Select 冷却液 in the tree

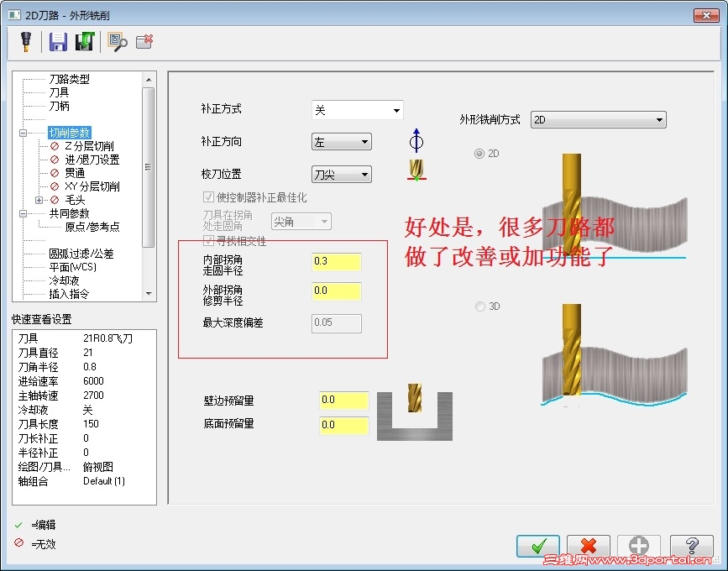pos(64,280)
